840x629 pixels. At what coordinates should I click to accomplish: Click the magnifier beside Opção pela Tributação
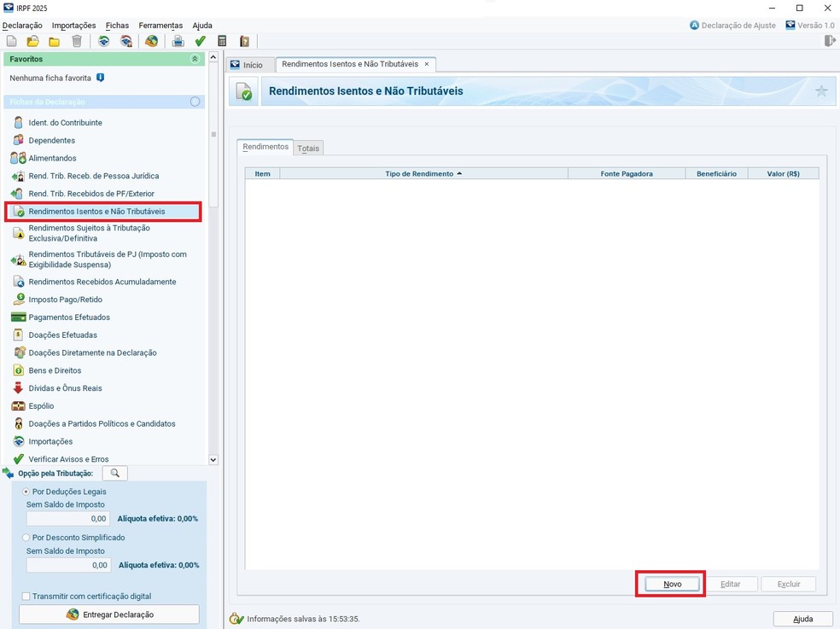pos(115,473)
